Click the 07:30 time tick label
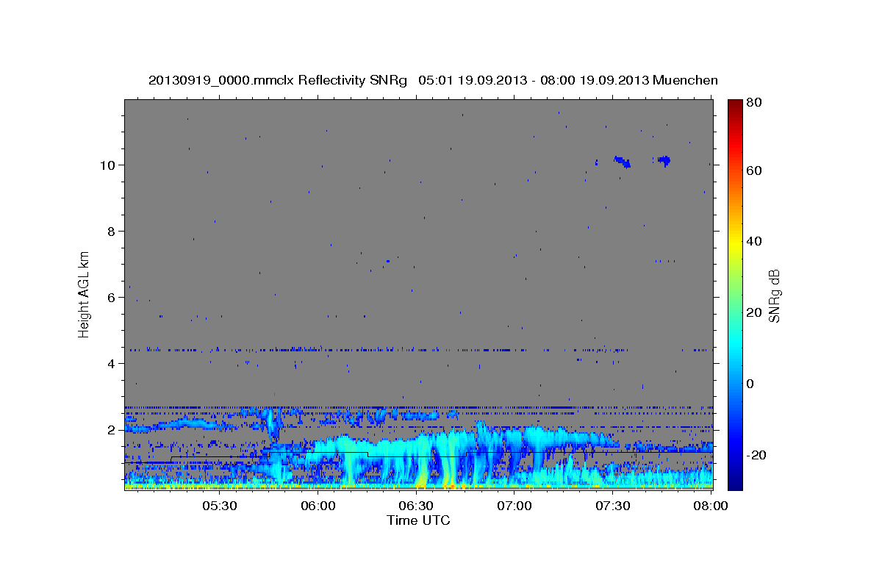This screenshot has width=882, height=588. coord(613,506)
